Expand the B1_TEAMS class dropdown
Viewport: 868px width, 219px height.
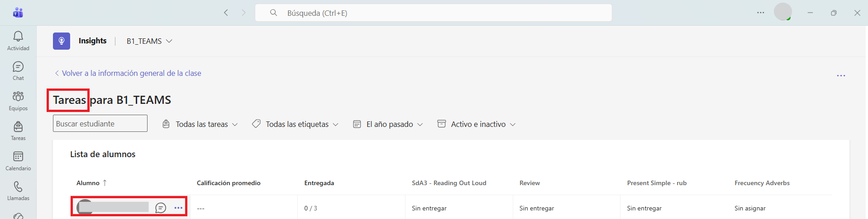pos(149,41)
